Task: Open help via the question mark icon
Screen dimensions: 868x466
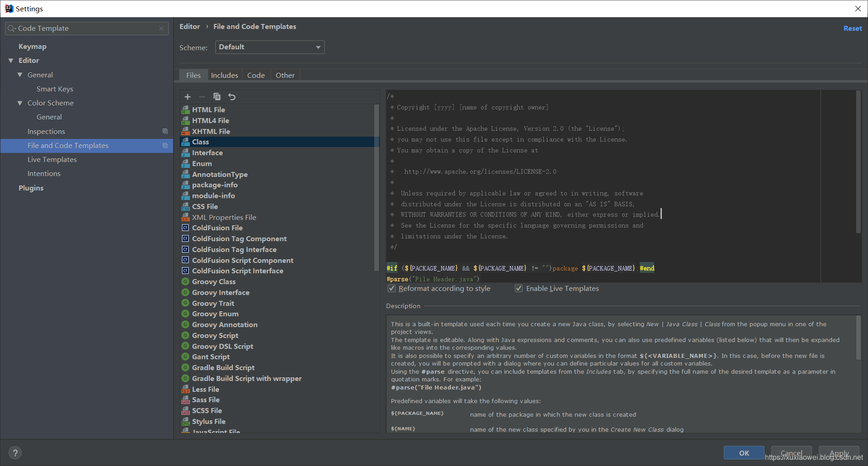Action: pyautogui.click(x=14, y=452)
